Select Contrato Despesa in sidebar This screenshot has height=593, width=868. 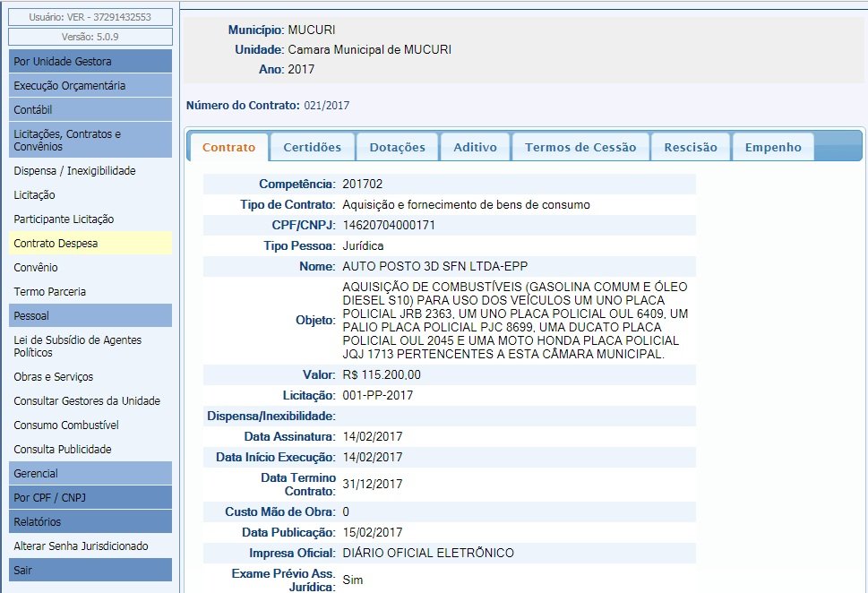point(56,243)
